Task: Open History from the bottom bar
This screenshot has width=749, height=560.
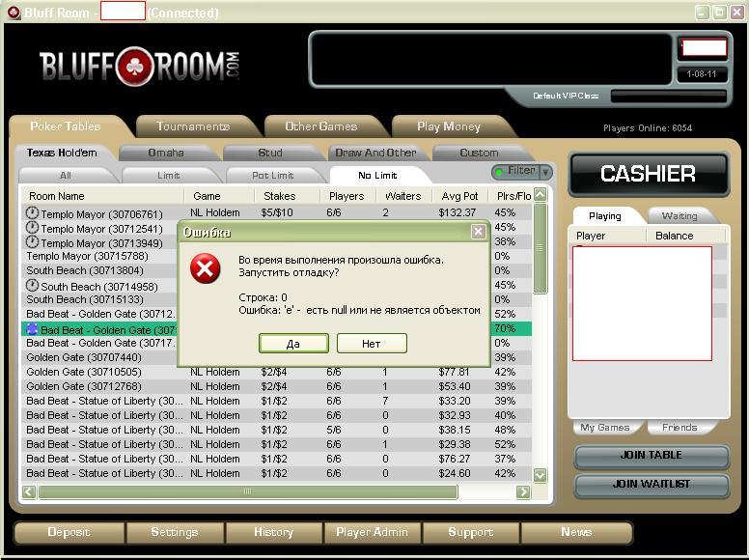Action: point(274,532)
